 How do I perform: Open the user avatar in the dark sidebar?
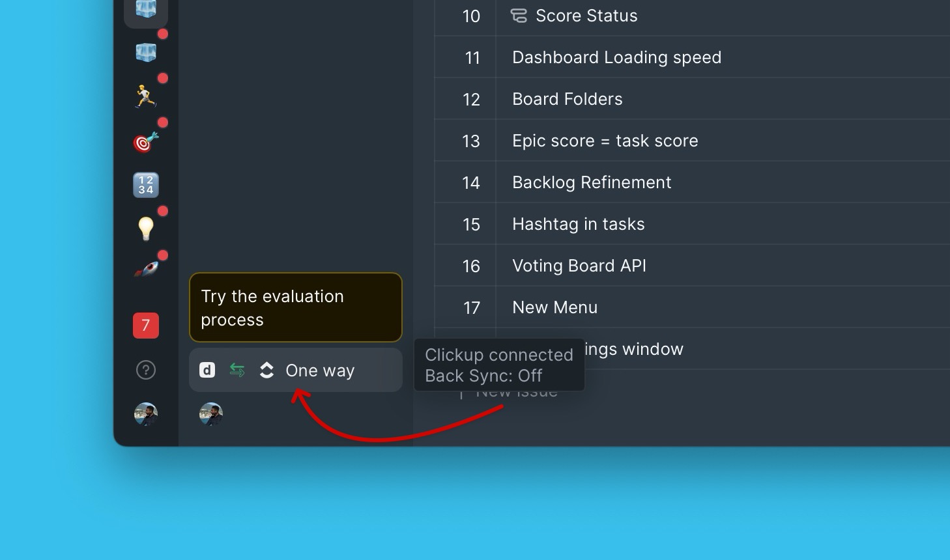click(x=146, y=414)
